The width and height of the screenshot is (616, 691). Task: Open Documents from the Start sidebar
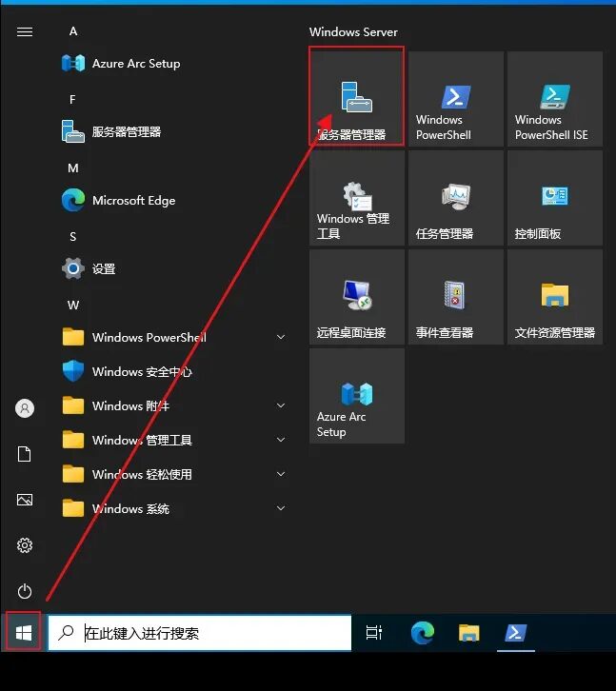point(25,454)
